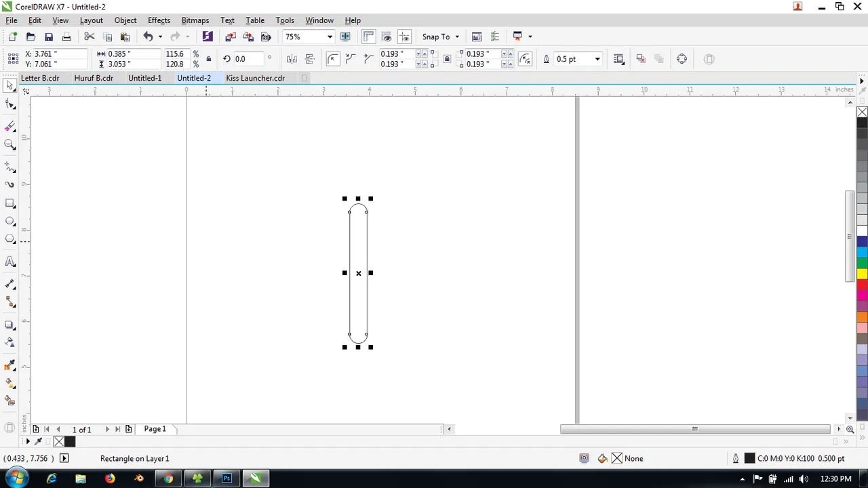Open the 0.5 pt outline width dropdown
The width and height of the screenshot is (868, 488).
(597, 59)
